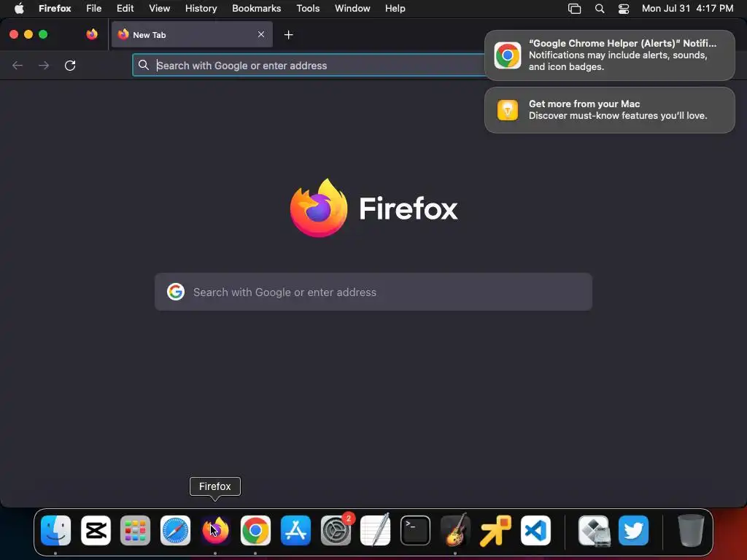
Task: Open the History menu
Action: [x=201, y=8]
